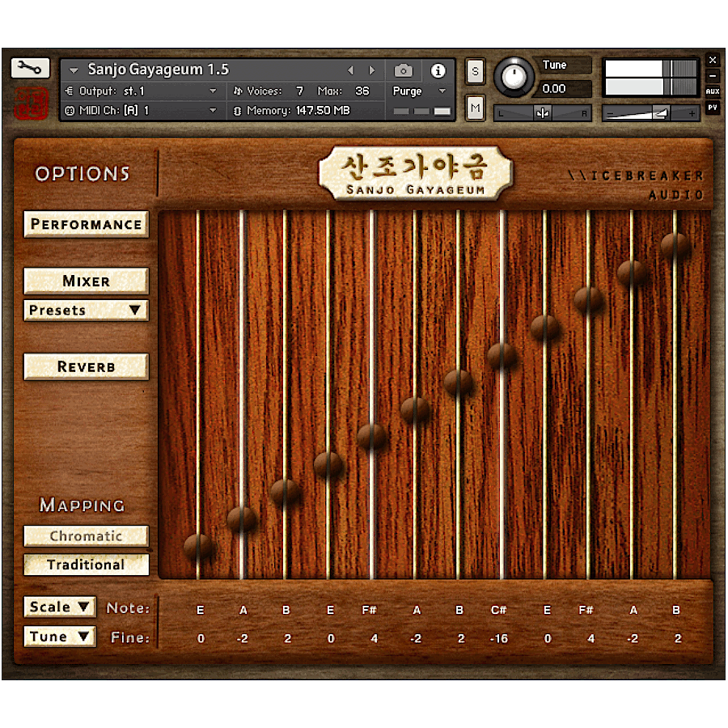Select the previous instrument arrow in the header
The image size is (728, 728).
(x=351, y=70)
